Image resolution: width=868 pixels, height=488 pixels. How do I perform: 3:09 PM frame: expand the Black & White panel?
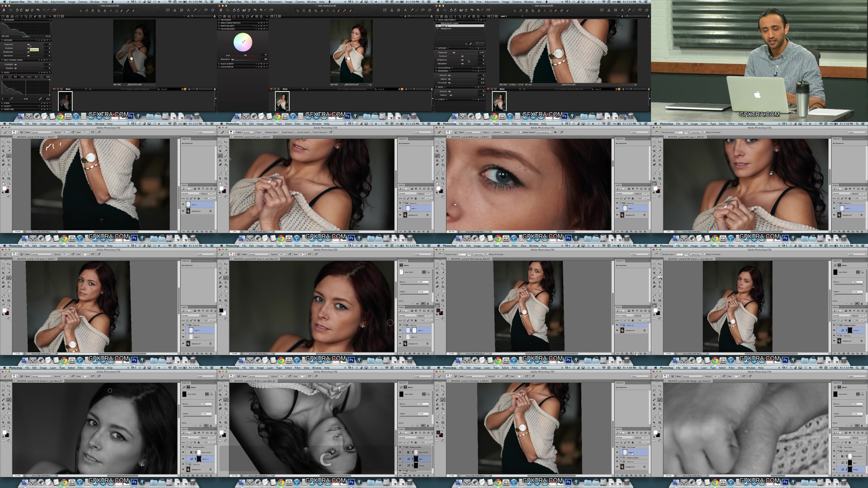[x=219, y=64]
